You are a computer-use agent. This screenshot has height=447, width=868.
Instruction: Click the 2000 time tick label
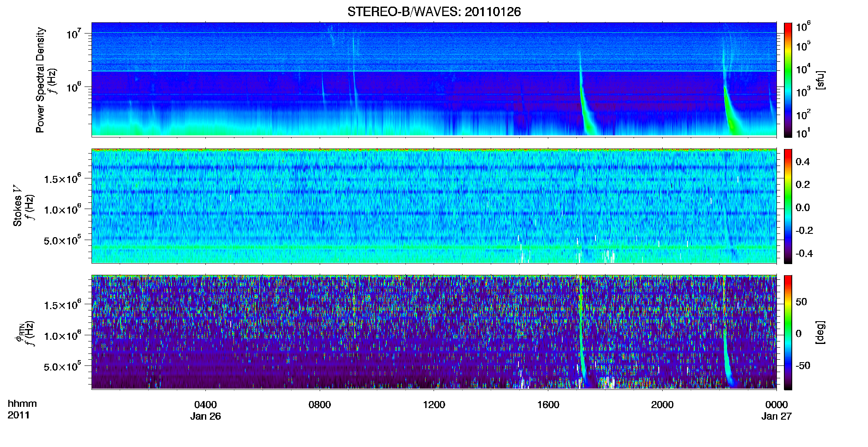coord(662,404)
